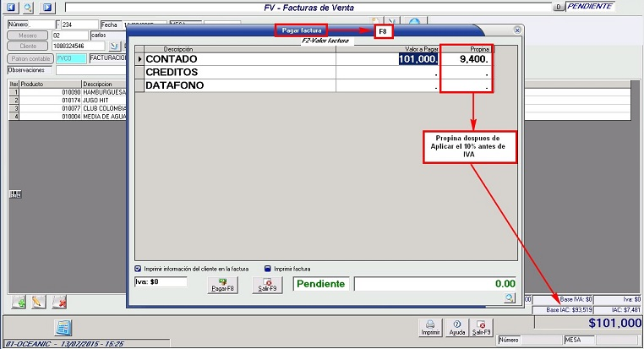
Task: Toggle Imprimir información del cliente checkbox
Action: tap(139, 269)
